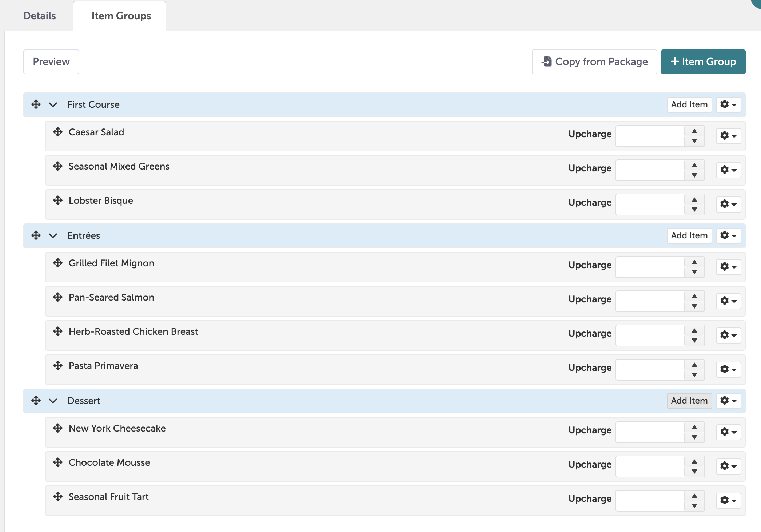This screenshot has height=532, width=761.
Task: Open gear menu for Seasonal Fruit Tart
Action: click(x=728, y=500)
